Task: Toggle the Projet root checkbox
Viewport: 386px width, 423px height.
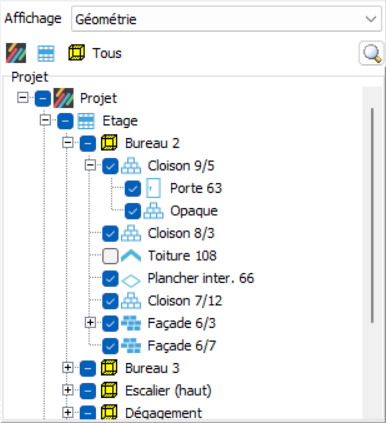Action: click(x=43, y=98)
